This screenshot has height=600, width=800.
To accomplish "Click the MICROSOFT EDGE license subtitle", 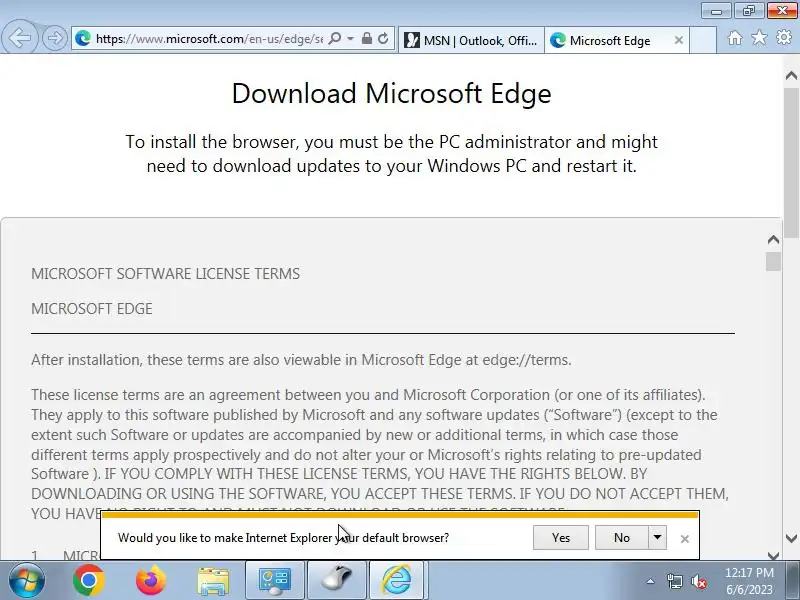I will [92, 309].
